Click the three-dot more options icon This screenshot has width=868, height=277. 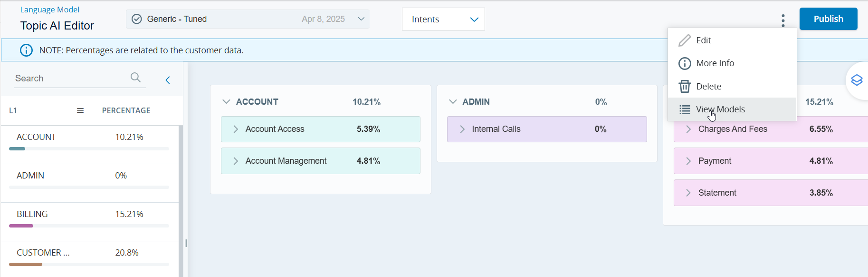[783, 20]
